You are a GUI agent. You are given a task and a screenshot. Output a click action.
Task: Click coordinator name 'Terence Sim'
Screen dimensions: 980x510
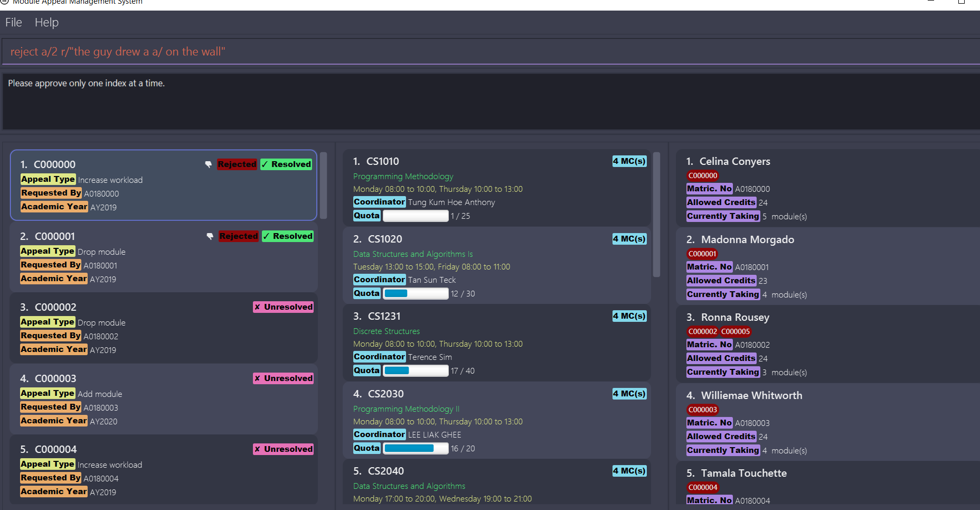coord(430,357)
